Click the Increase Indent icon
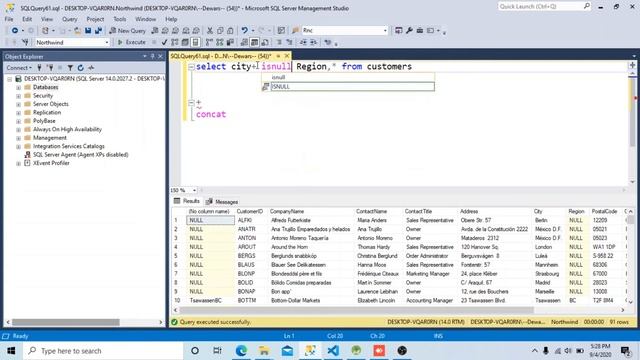 click(313, 42)
